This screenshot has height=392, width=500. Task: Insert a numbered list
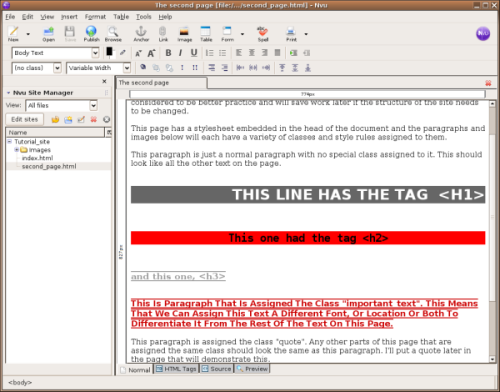[x=209, y=53]
